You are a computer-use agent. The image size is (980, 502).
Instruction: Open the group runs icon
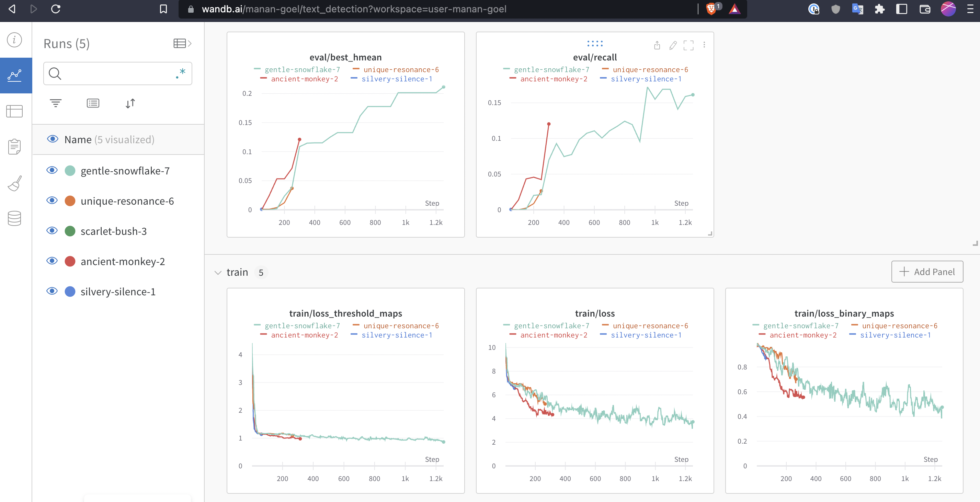(x=93, y=103)
